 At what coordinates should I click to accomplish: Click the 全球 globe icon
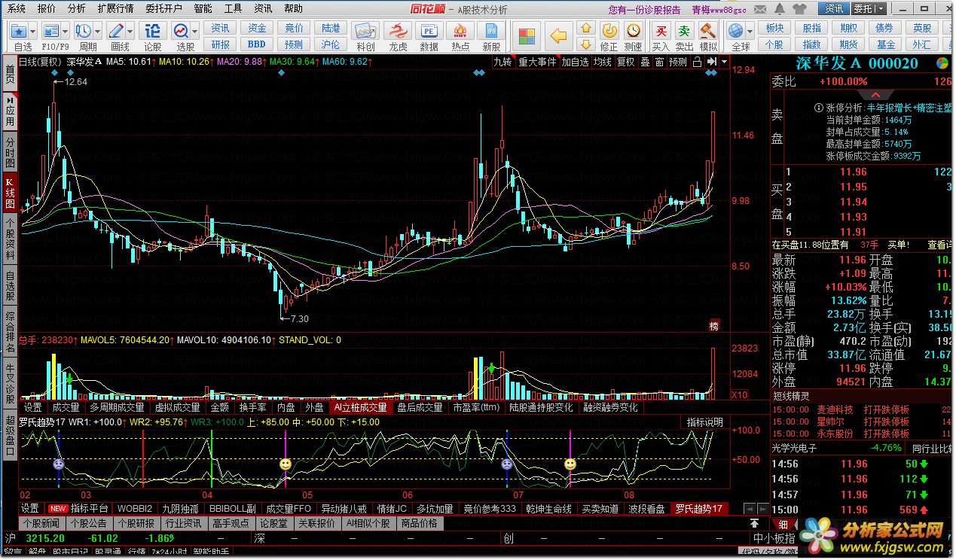pos(736,31)
